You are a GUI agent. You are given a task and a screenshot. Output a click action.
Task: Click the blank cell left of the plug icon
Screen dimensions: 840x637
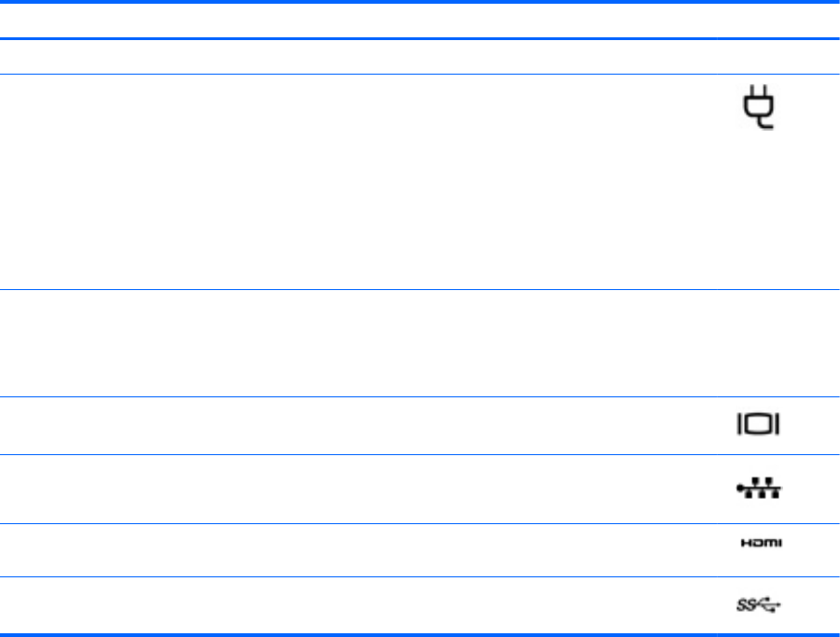tap(358, 182)
